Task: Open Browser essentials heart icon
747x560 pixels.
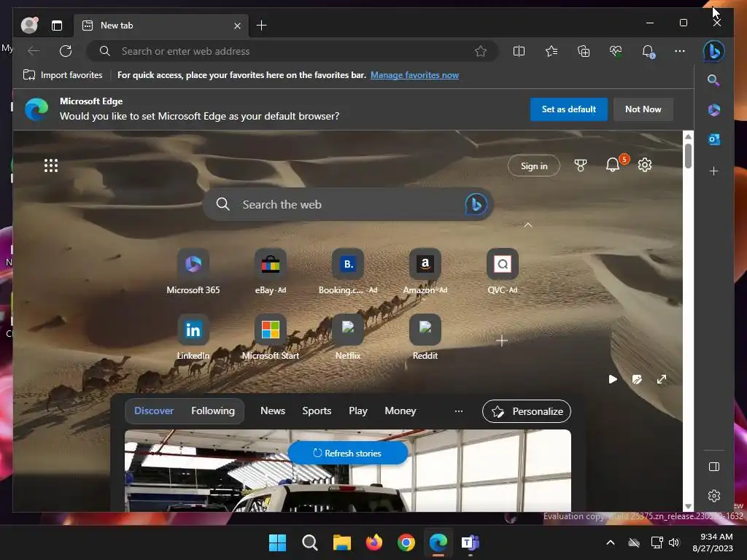Action: click(x=616, y=51)
